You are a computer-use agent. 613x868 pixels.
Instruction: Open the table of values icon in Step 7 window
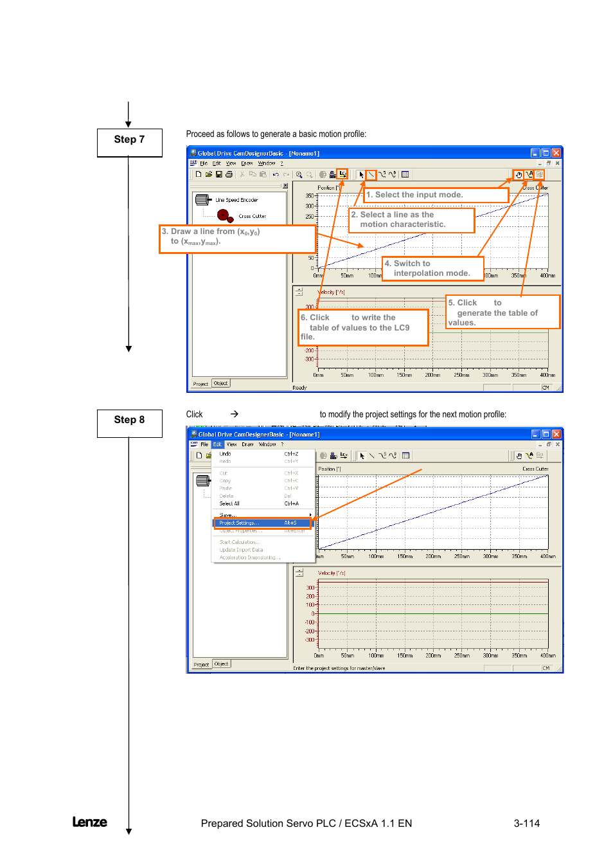405,174
